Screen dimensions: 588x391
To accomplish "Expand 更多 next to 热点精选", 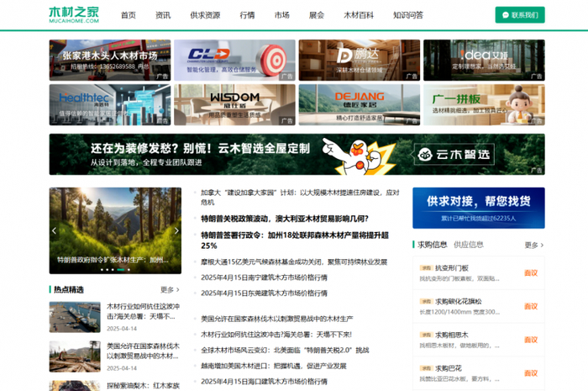I will (x=170, y=290).
